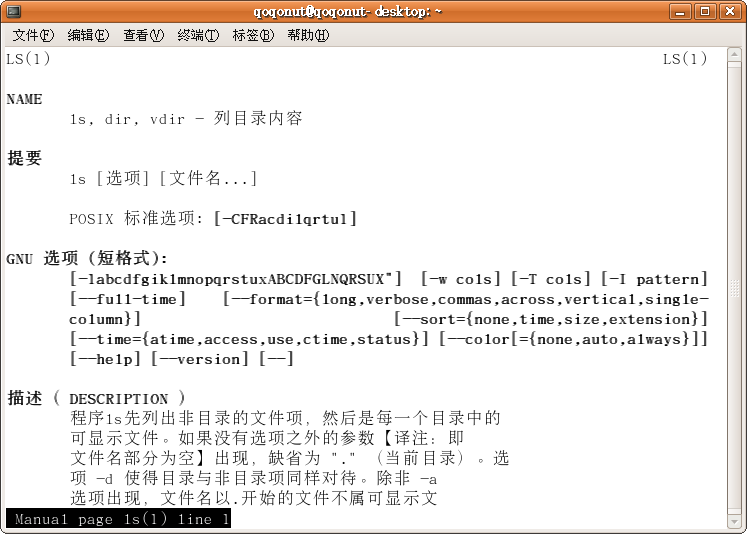This screenshot has height=534, width=747.
Task: Open the 查看(V) menu
Action: (x=143, y=35)
